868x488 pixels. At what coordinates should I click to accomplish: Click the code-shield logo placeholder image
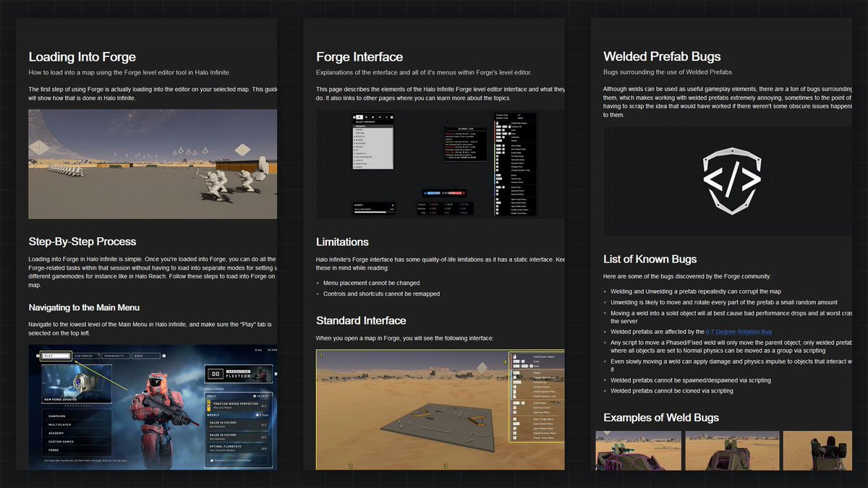coord(728,181)
